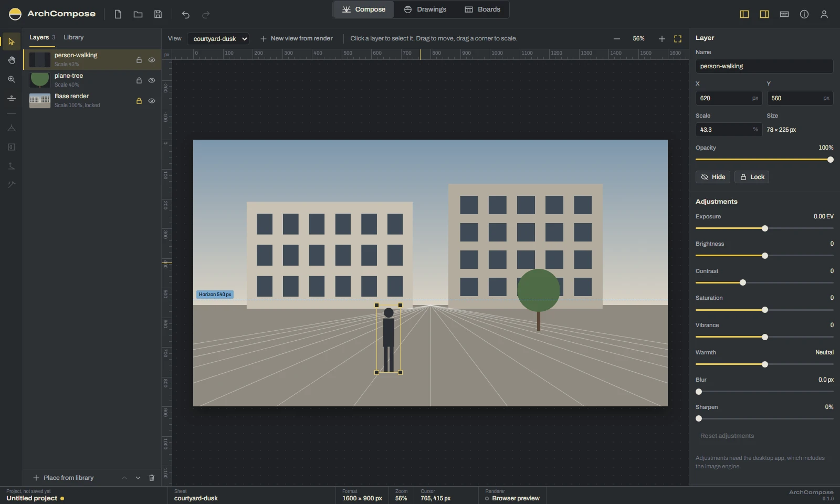Click the Hide button in Layer panel
Viewport: 840px width, 504px height.
click(713, 177)
